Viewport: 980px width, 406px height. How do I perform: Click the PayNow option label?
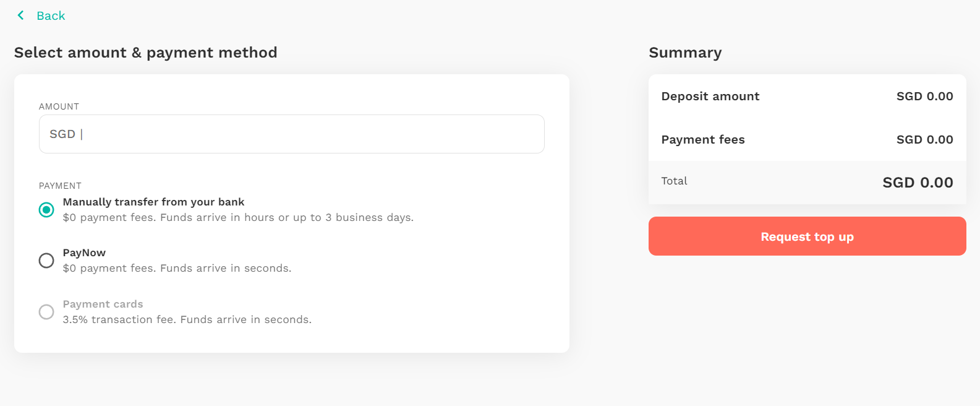pos(84,253)
